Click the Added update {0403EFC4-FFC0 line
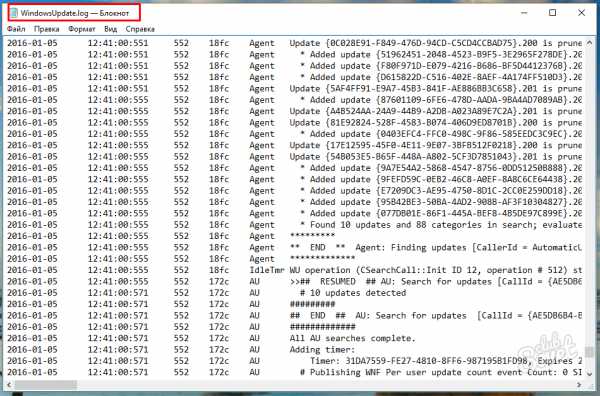The image size is (600, 396). tap(294, 134)
